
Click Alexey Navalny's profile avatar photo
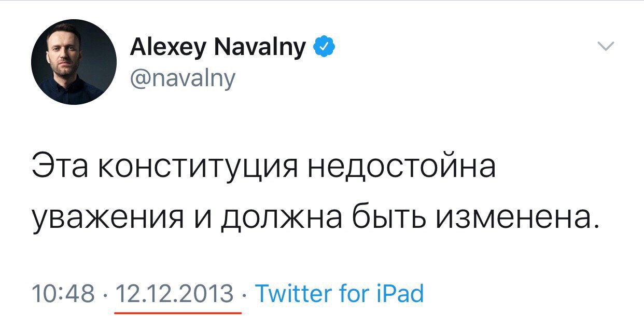click(74, 62)
